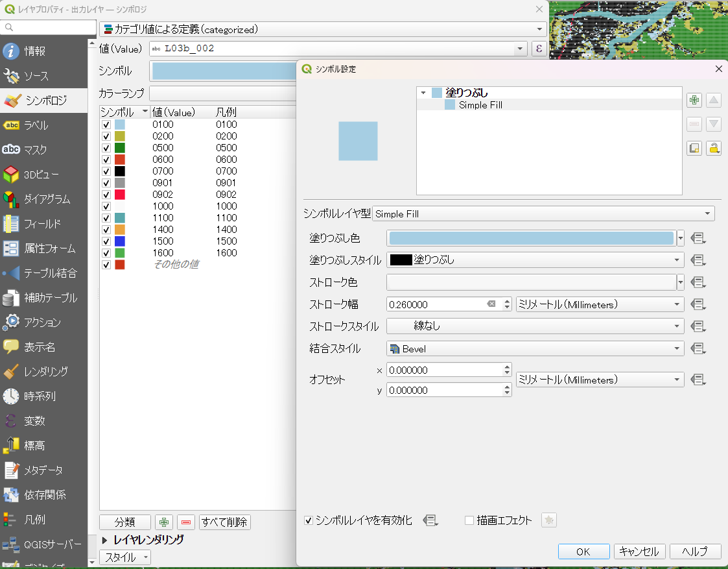Click ヘルプ button

(695, 551)
